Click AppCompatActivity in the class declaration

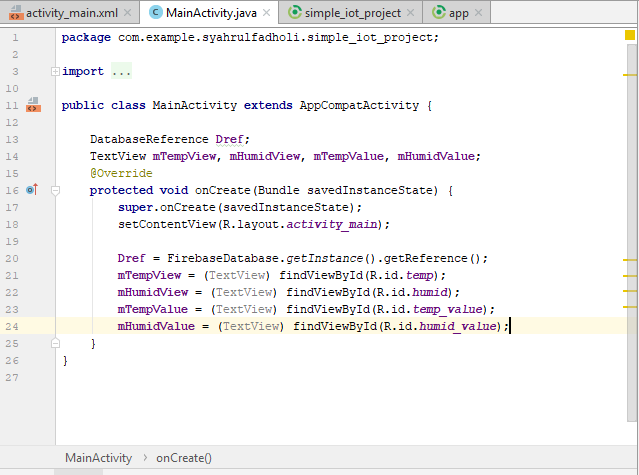pyautogui.click(x=359, y=105)
